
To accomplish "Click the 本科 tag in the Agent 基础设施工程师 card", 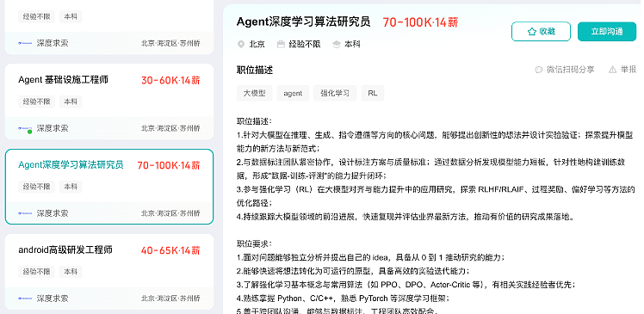I will point(71,102).
